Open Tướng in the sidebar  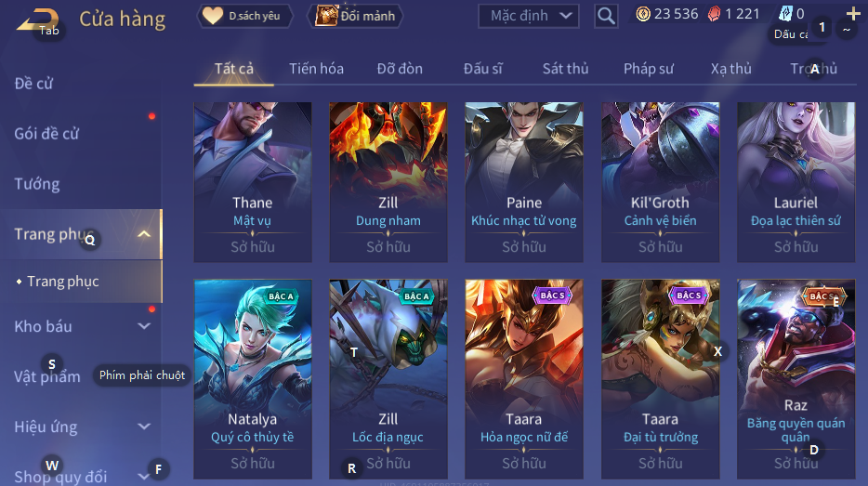click(x=37, y=184)
